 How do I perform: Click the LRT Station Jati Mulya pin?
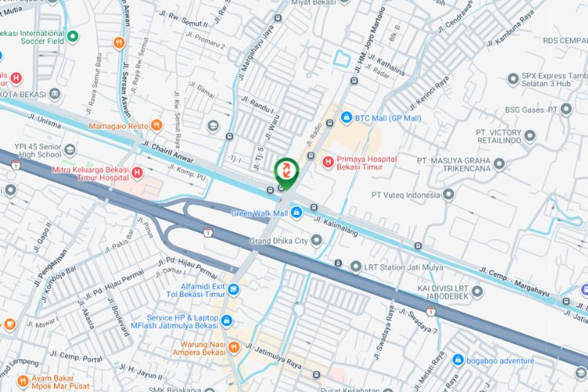(x=355, y=267)
